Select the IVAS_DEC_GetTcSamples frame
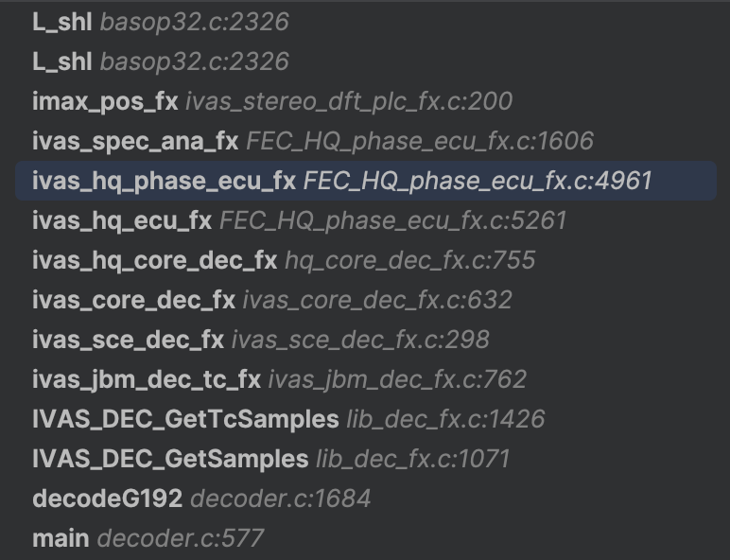 coord(185,419)
